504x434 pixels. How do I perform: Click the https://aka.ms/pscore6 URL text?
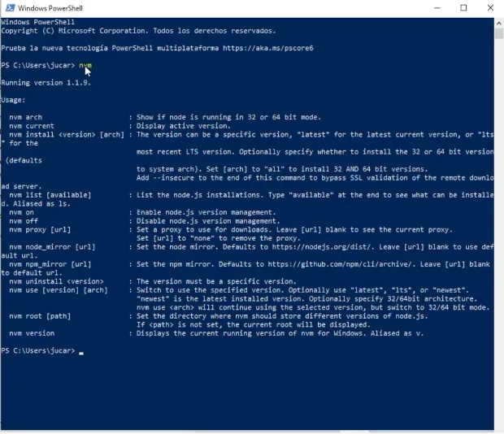[267, 48]
